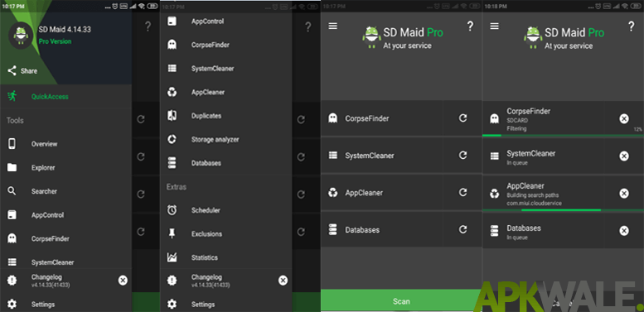
Task: Open CorpseFinder in the drawer under the Tools heading
Action: click(x=65, y=238)
